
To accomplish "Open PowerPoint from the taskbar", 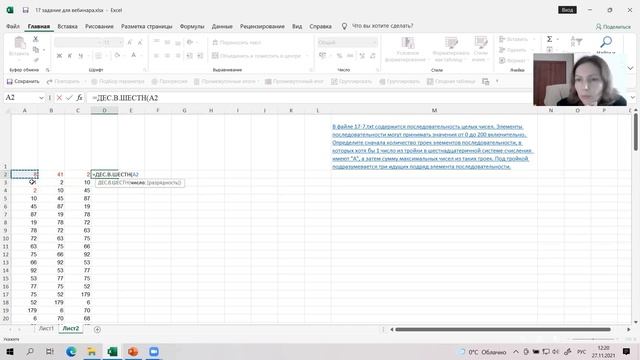I will pos(133,351).
